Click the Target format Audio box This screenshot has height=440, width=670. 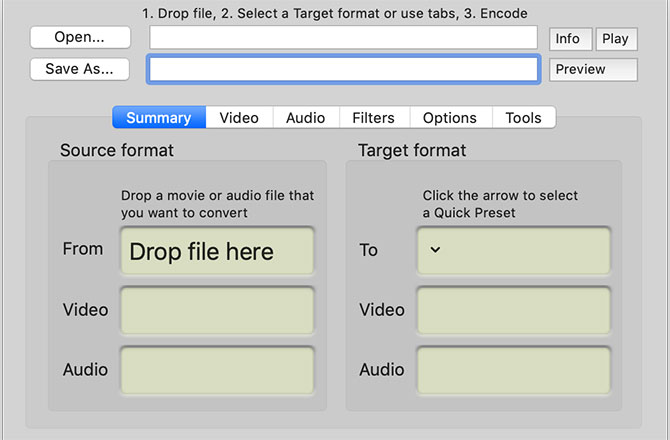click(x=513, y=370)
